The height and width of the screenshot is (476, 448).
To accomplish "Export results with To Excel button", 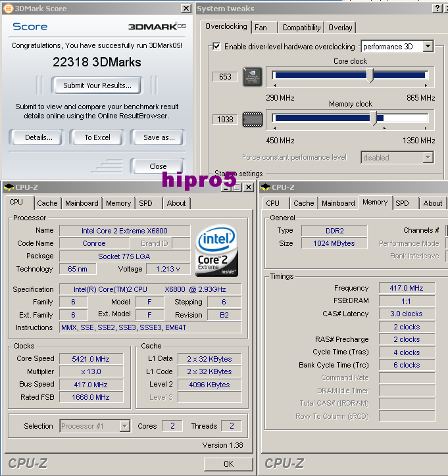I will [97, 137].
